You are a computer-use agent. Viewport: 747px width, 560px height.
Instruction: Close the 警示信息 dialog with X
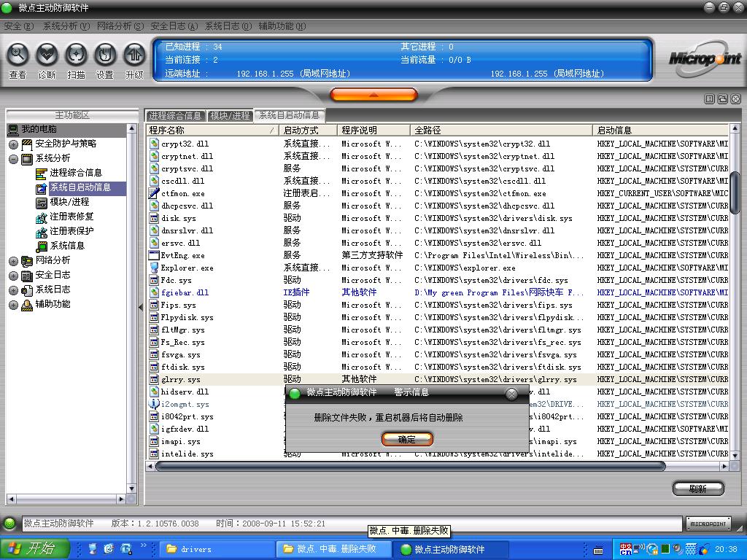[x=511, y=394]
